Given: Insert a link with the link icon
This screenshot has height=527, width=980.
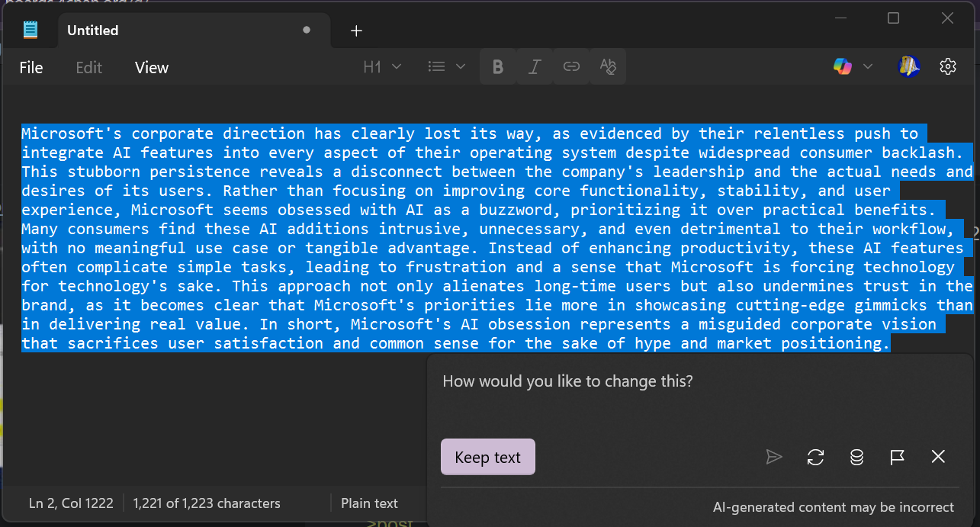Looking at the screenshot, I should [571, 67].
